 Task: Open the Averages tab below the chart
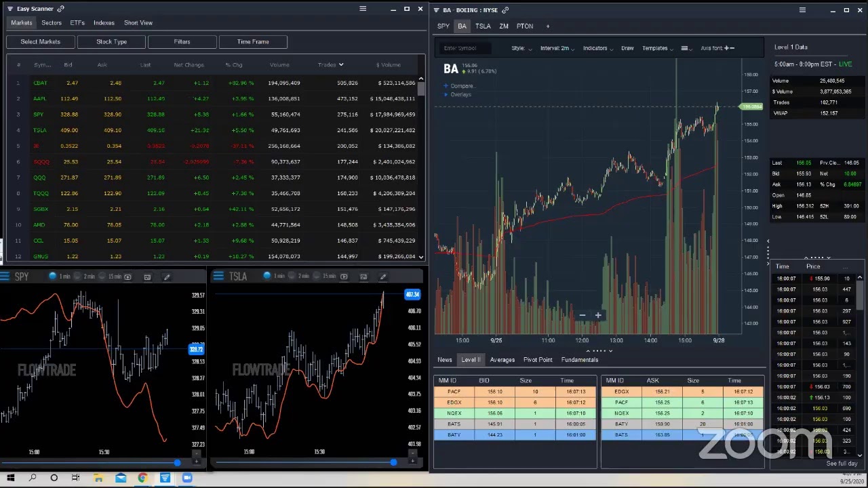coord(502,360)
